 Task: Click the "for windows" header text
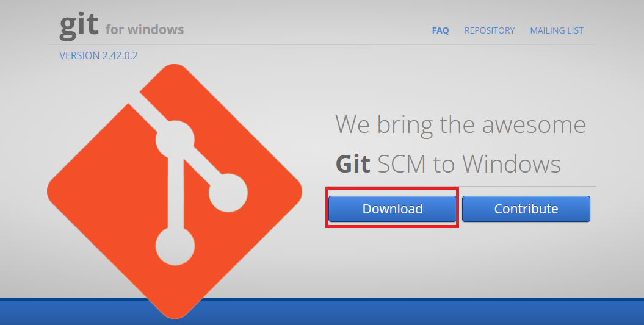click(x=145, y=29)
